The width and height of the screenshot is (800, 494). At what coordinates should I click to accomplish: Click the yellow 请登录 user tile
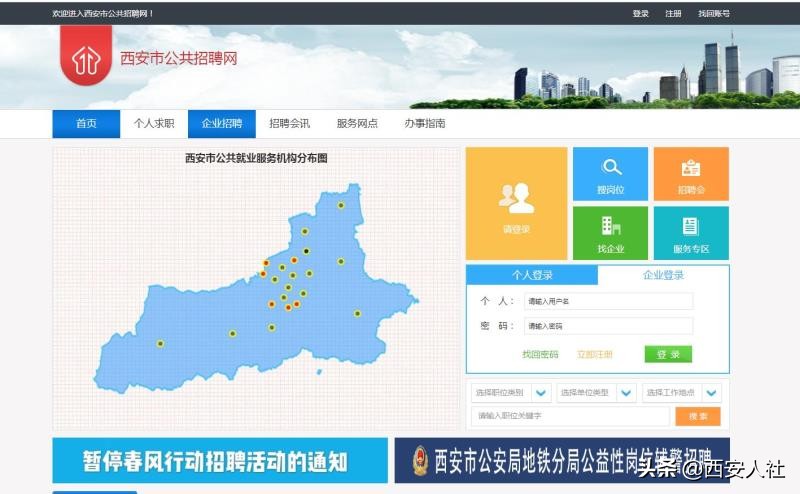click(x=516, y=204)
